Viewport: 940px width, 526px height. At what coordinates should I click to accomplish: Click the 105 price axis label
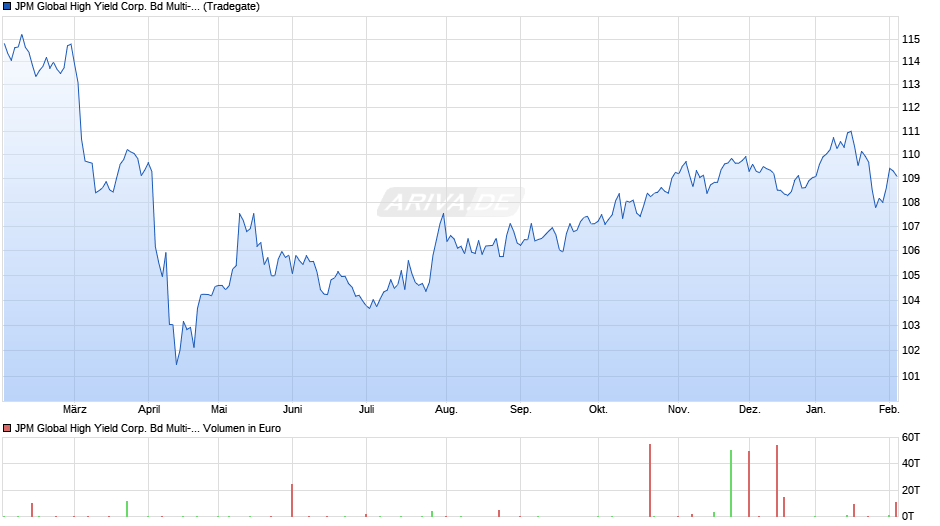point(911,276)
